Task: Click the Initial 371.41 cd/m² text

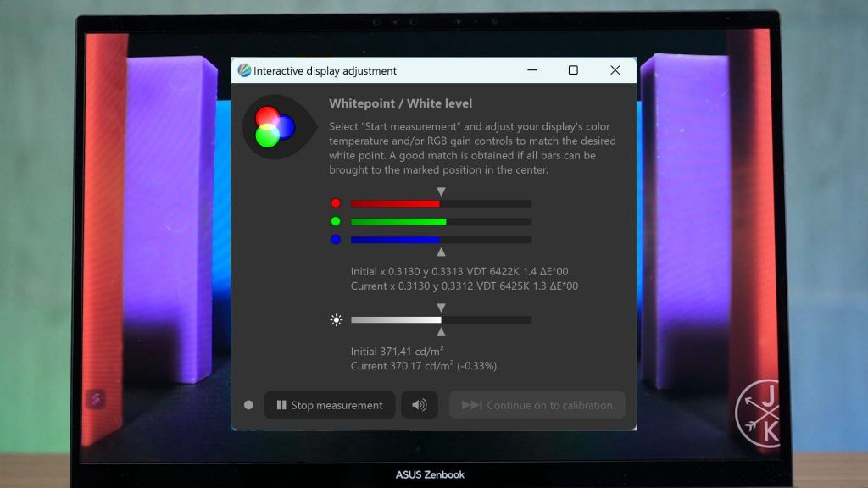Action: coord(398,352)
